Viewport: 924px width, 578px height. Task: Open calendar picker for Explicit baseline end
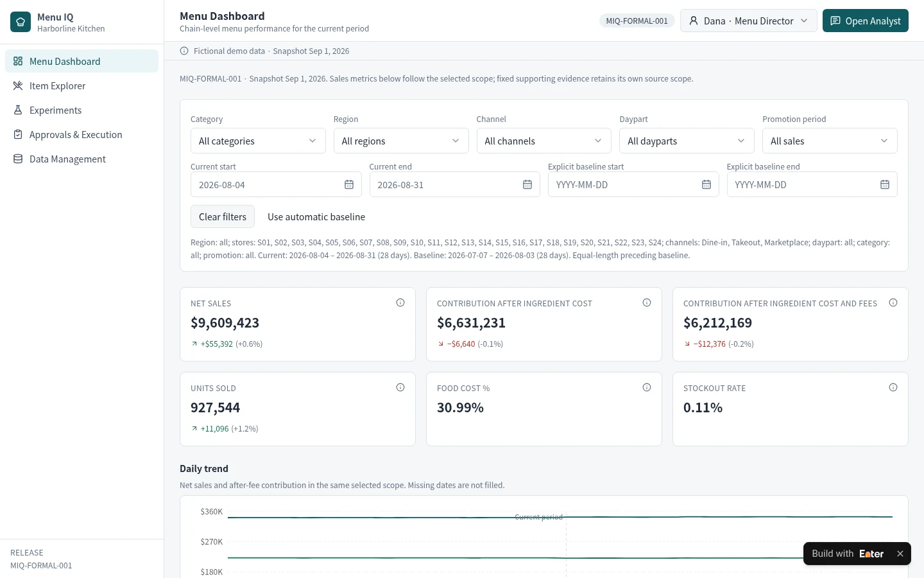[885, 184]
